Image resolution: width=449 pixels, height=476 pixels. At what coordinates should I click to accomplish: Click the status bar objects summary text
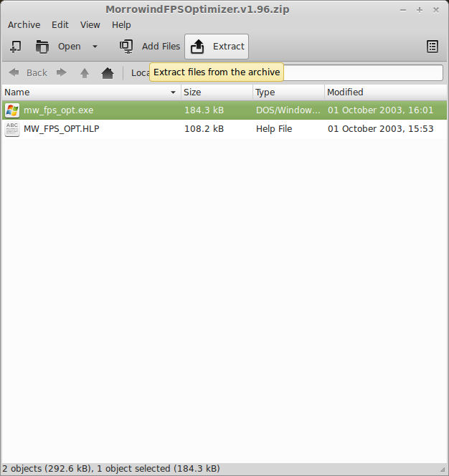(x=111, y=468)
